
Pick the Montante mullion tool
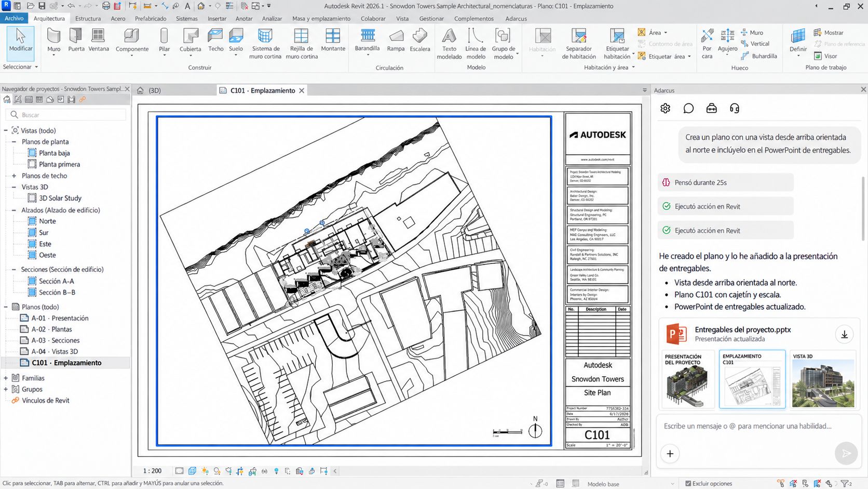click(333, 41)
